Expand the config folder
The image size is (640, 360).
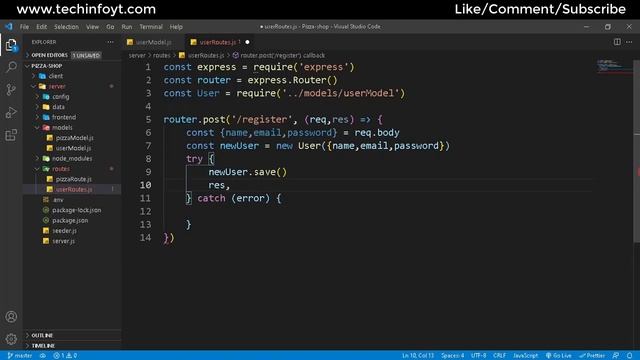click(72, 97)
